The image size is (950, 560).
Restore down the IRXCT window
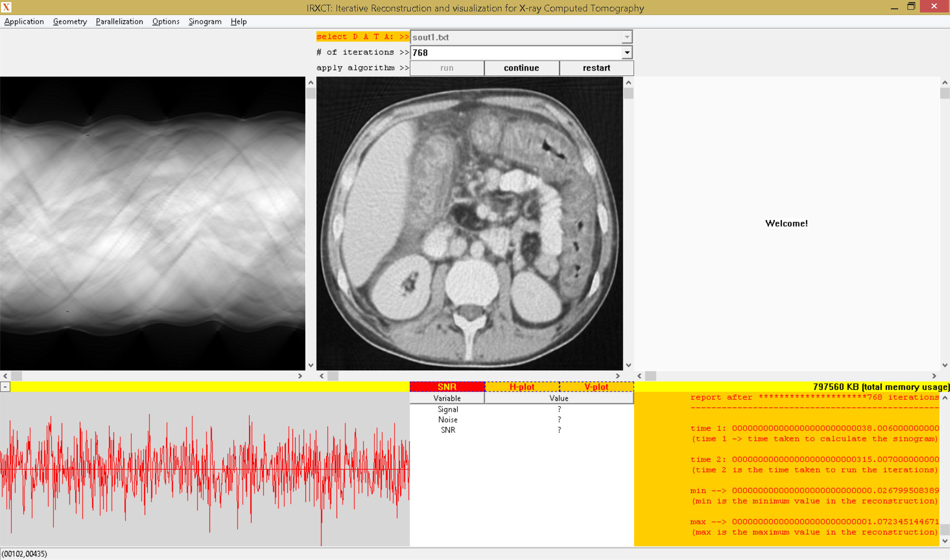click(x=911, y=7)
